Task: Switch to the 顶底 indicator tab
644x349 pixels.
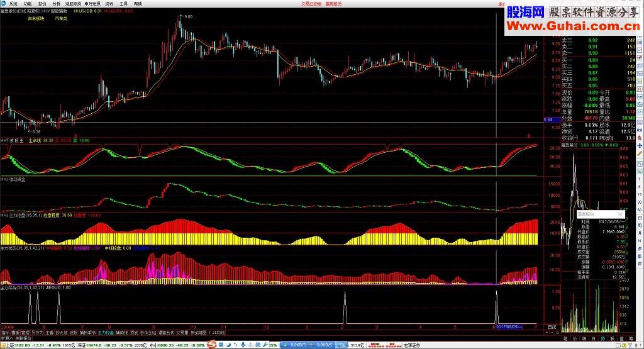Action: 134,333
